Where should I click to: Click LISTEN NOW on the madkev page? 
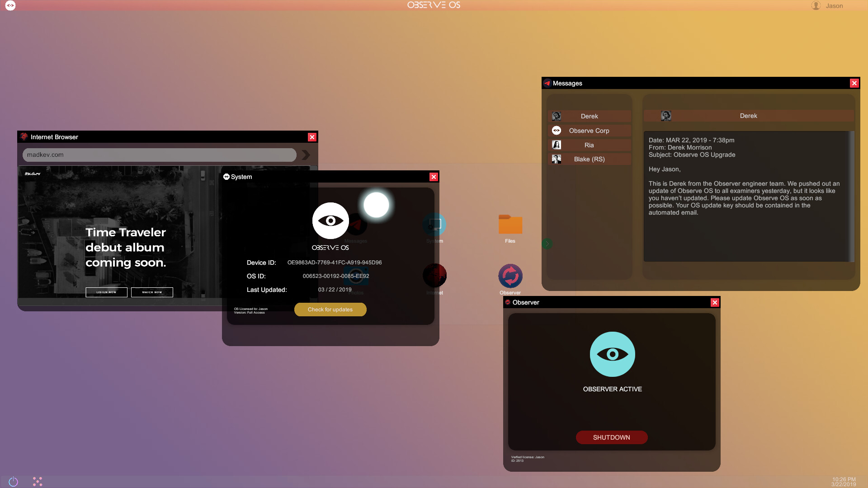pos(106,292)
